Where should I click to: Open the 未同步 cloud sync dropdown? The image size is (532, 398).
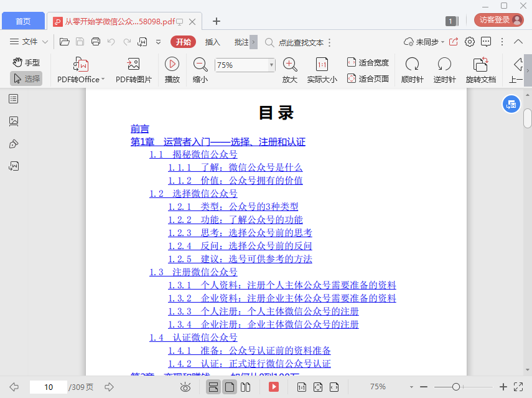(x=424, y=42)
